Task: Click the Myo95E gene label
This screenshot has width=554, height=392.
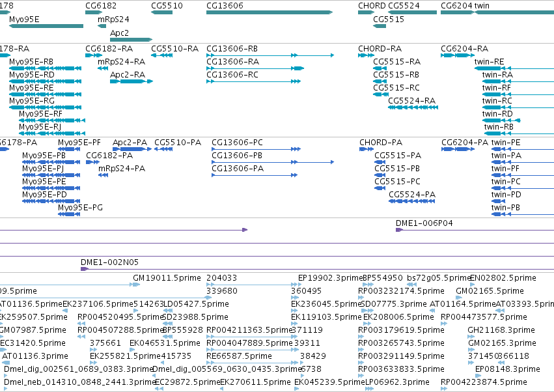Action: tap(24, 19)
